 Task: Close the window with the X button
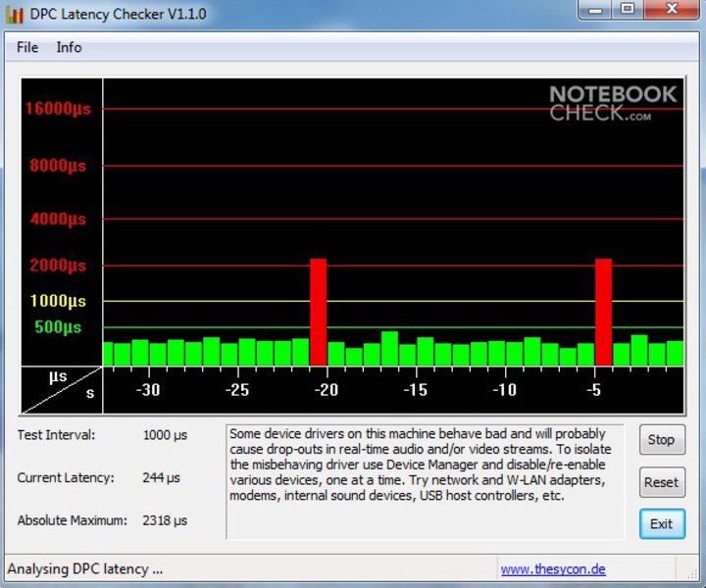672,10
